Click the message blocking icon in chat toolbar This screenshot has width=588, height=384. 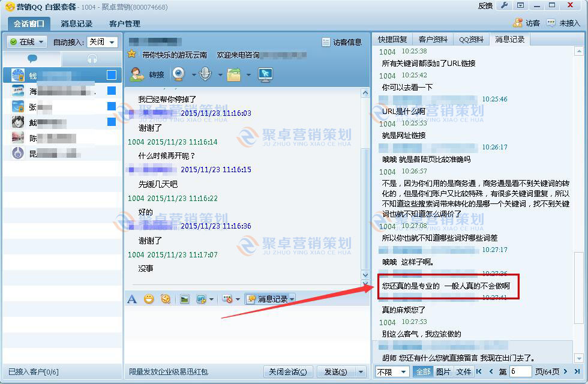pos(227,299)
